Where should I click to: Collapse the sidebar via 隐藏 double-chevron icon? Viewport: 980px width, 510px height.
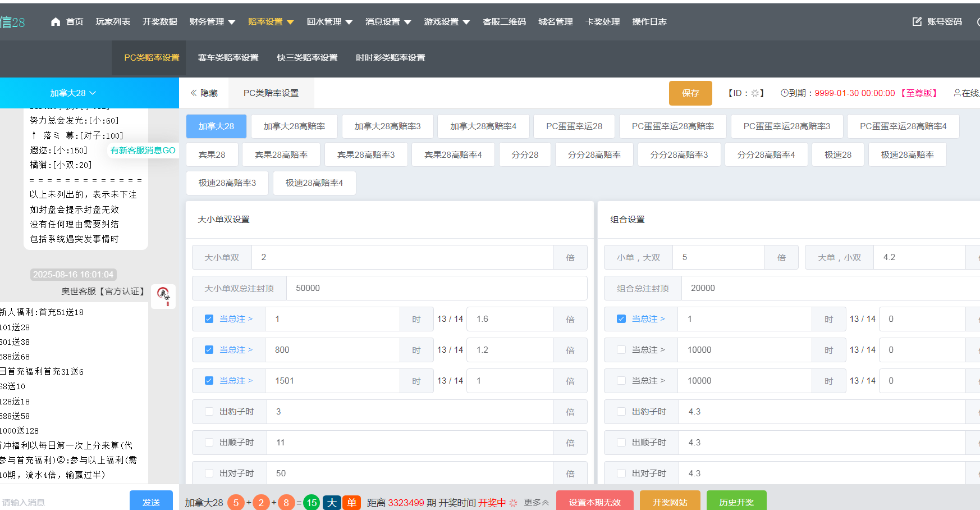194,93
